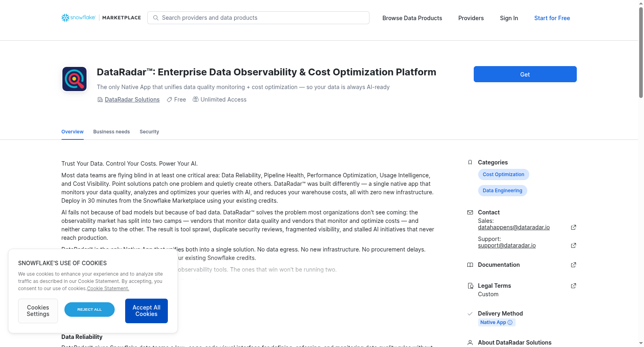
Task: Click the Delivery Method checkmark icon
Action: (x=470, y=314)
